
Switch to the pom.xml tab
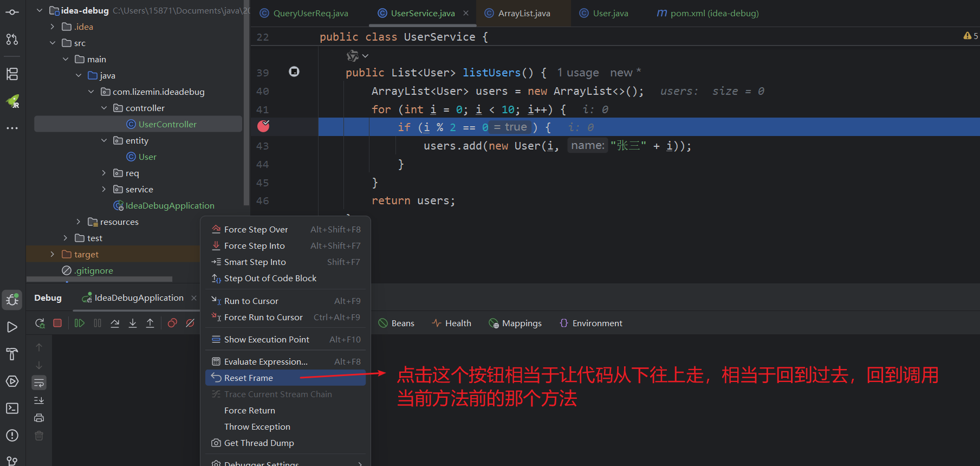point(708,13)
